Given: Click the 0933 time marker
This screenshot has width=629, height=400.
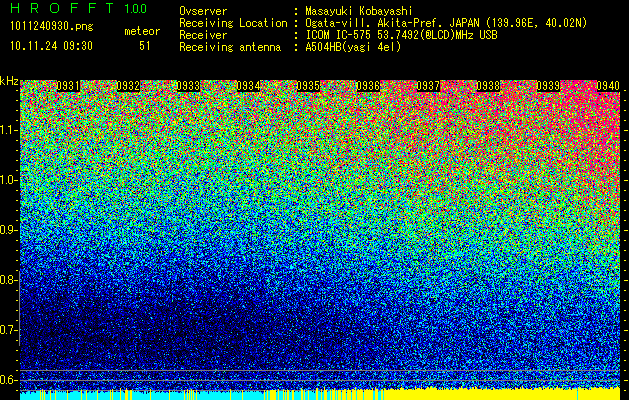Looking at the screenshot, I should click(188, 86).
